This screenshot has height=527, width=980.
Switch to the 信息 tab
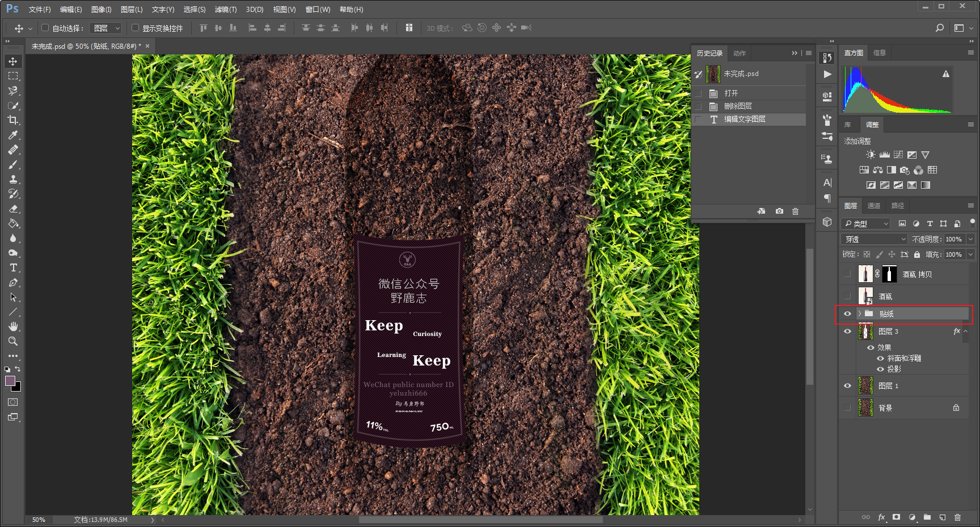coord(880,53)
